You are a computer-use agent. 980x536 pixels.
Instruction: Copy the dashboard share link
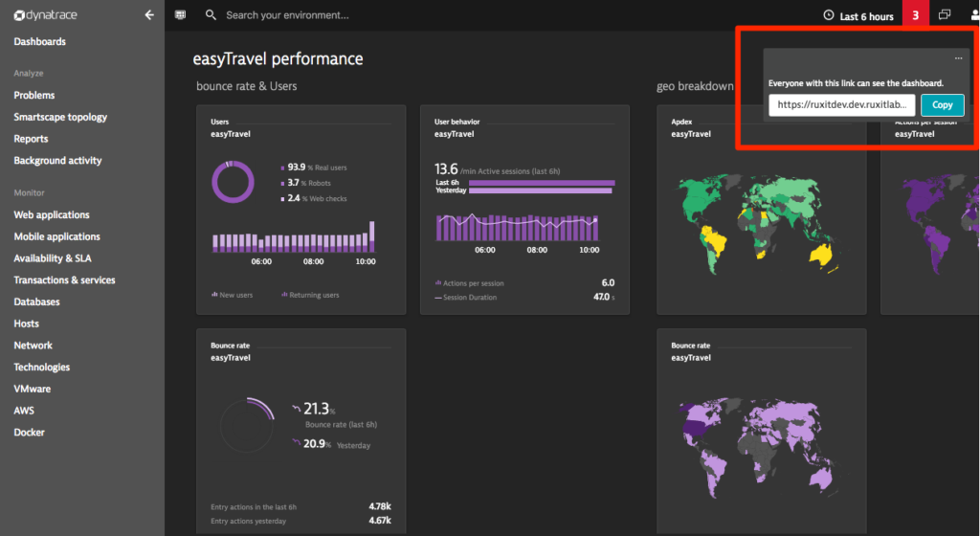(x=943, y=105)
